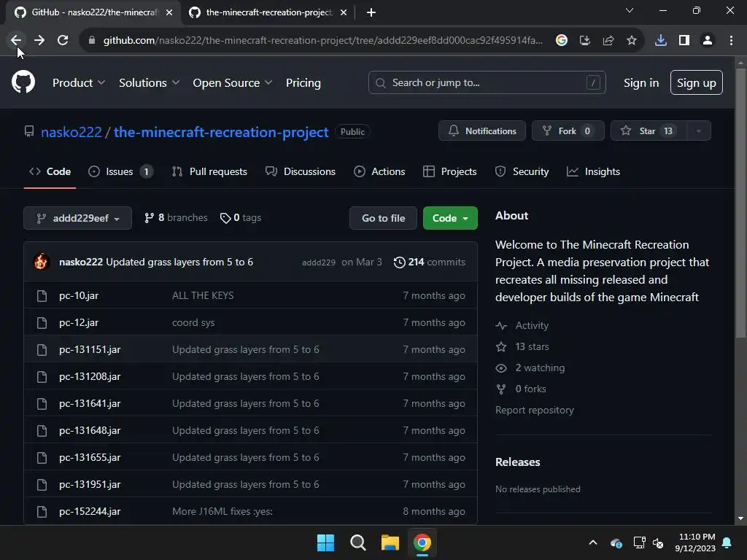
Task: Open the Discussions tab
Action: coord(301,171)
